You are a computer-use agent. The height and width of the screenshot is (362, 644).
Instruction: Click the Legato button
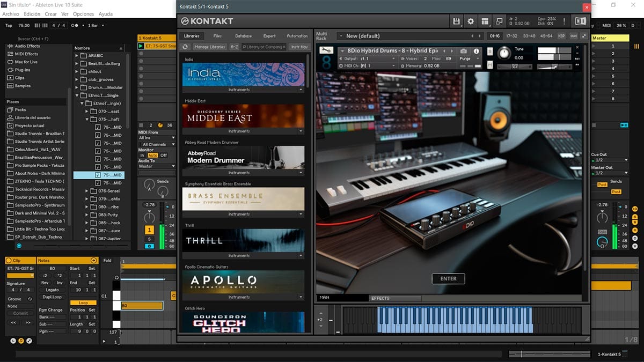[52, 290]
